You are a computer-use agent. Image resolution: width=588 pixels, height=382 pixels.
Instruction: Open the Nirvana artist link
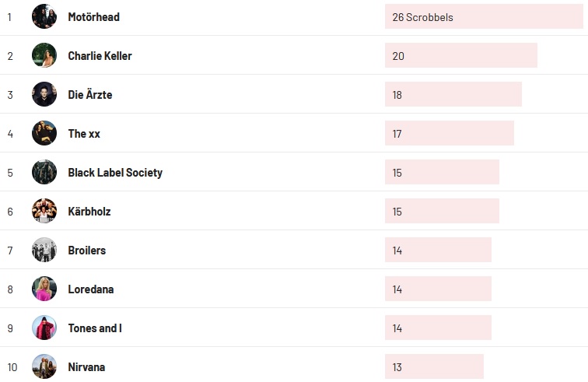[86, 367]
